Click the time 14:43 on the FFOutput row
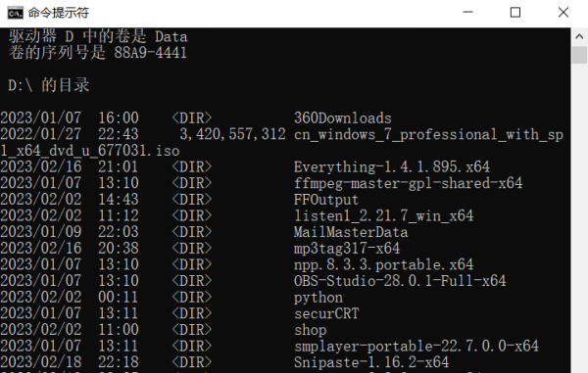This screenshot has width=588, height=373. (119, 200)
